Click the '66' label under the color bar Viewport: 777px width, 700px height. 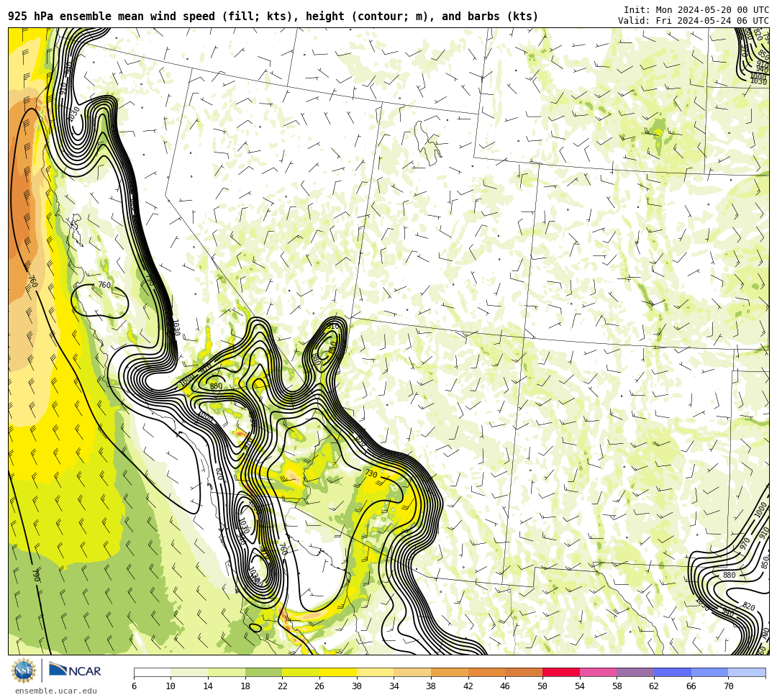[691, 686]
